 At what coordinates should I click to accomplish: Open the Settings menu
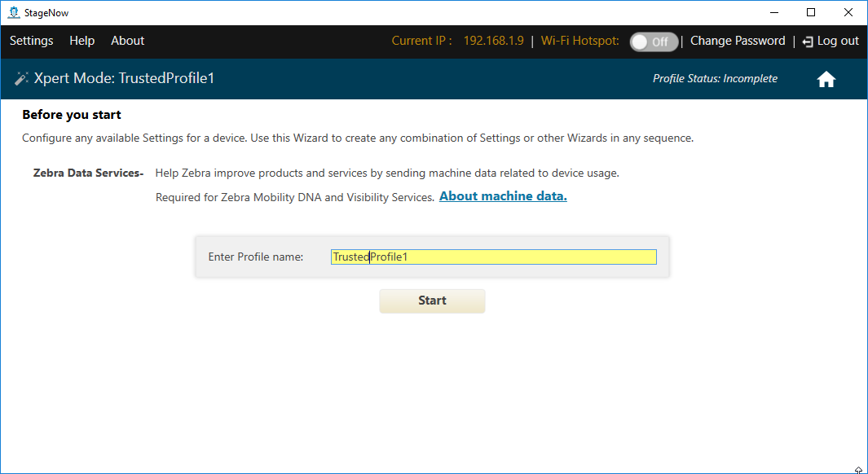pyautogui.click(x=31, y=41)
